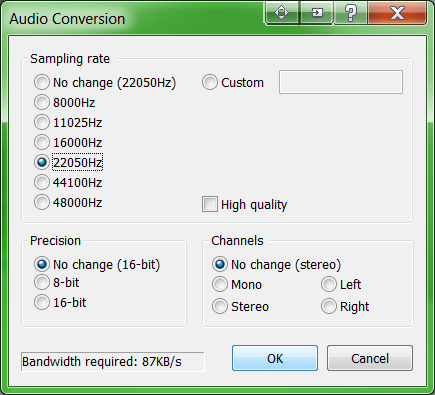Image resolution: width=435 pixels, height=395 pixels.
Task: Select the Left channel option
Action: pos(341,284)
